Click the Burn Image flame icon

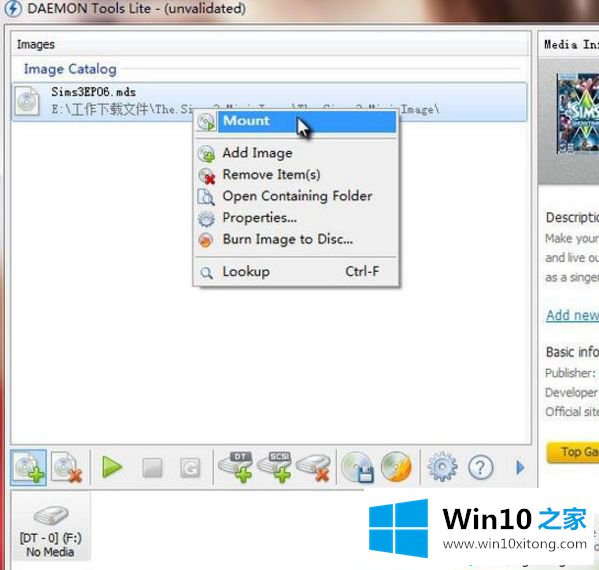click(x=206, y=240)
